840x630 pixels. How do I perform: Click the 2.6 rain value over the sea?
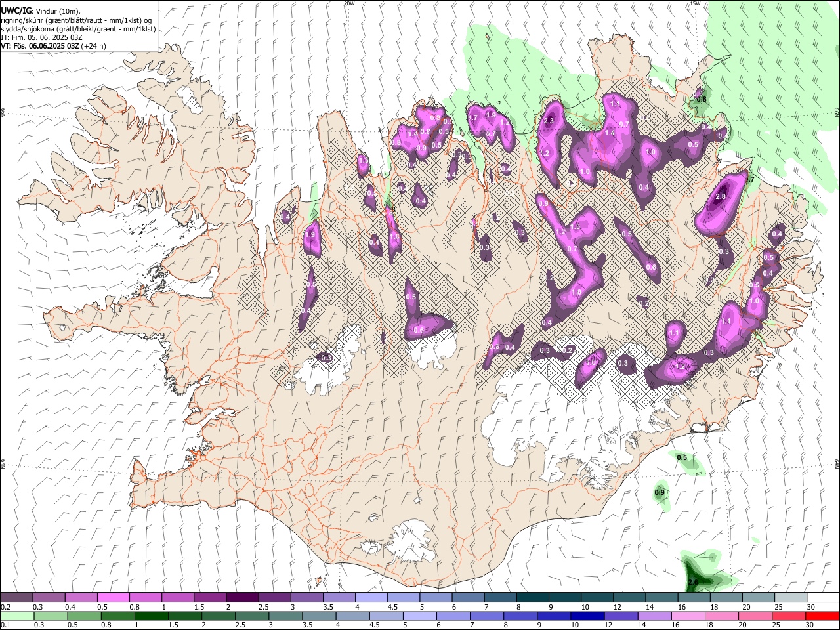point(692,582)
